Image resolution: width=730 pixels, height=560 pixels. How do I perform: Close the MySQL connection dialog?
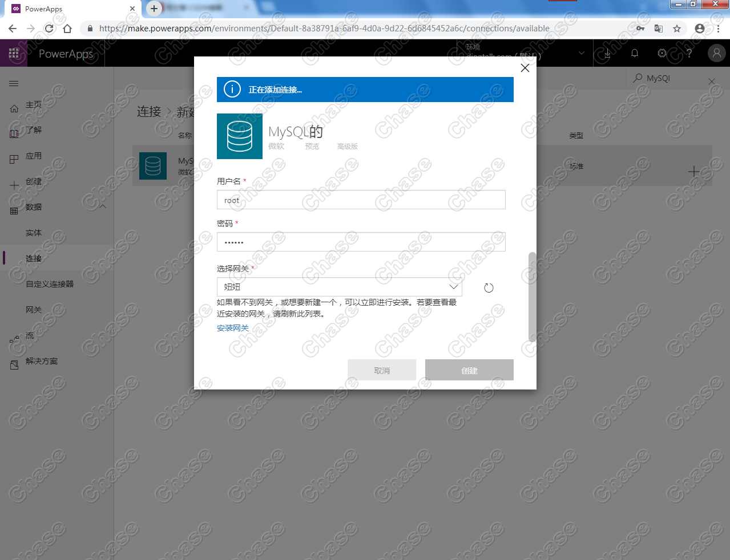tap(525, 68)
